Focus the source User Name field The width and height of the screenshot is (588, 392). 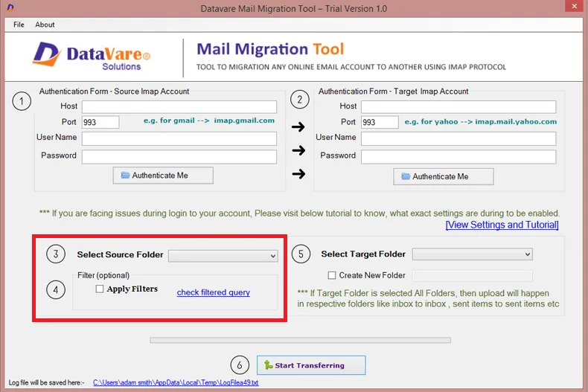(179, 138)
